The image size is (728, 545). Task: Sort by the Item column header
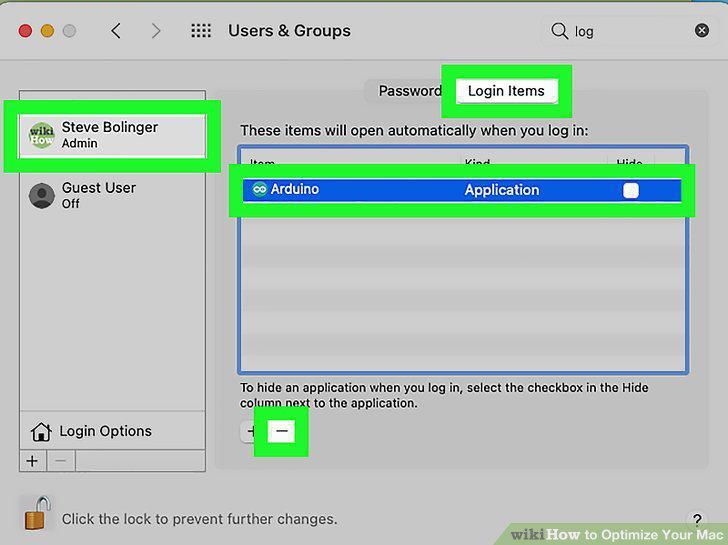click(x=262, y=162)
